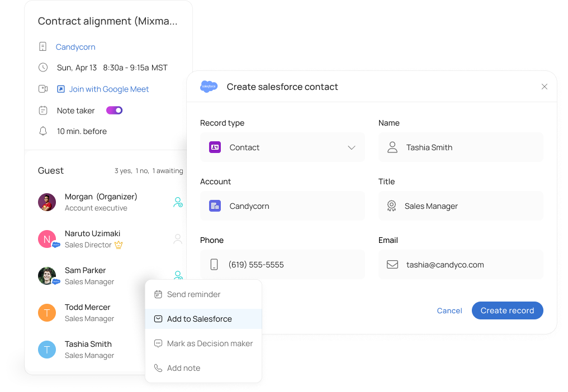Click the '3 yes, 1 no, 1 awaiting' summary
The width and height of the screenshot is (568, 392).
click(149, 171)
